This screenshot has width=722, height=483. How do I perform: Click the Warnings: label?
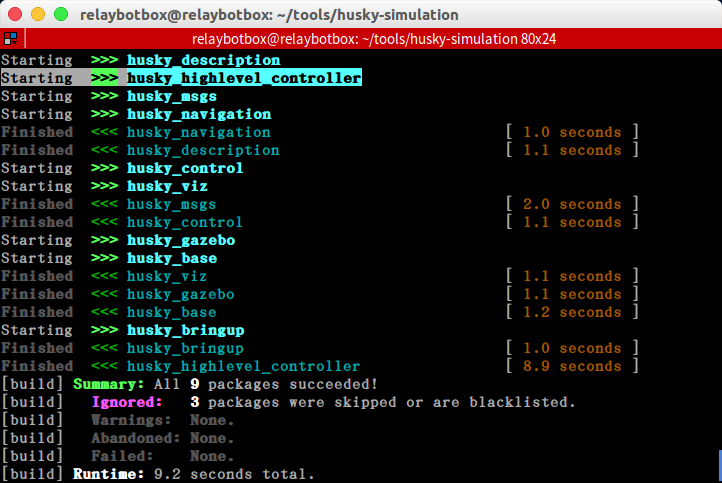131,420
